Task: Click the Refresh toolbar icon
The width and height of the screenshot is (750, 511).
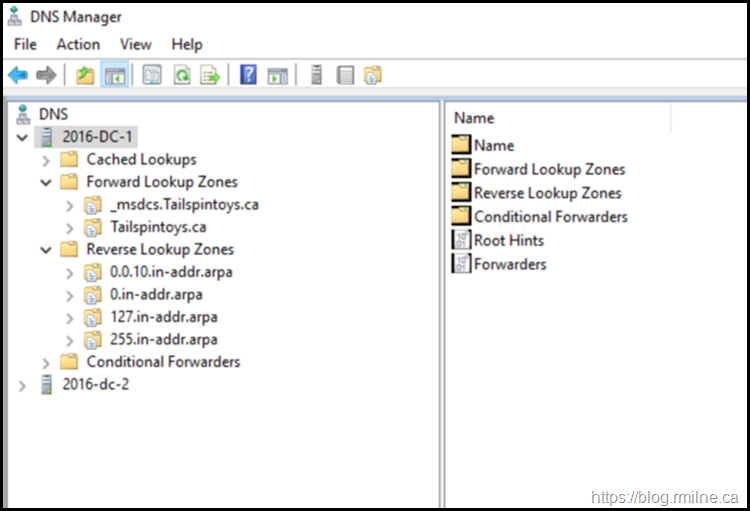Action: [x=182, y=75]
